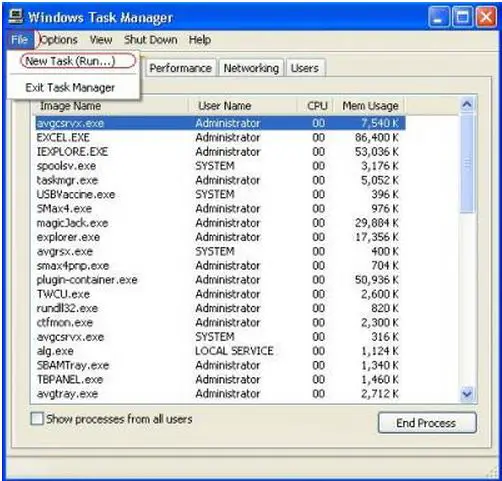Switch to the Performance tab
Viewport: 502px width, 481px height.
pyautogui.click(x=180, y=68)
